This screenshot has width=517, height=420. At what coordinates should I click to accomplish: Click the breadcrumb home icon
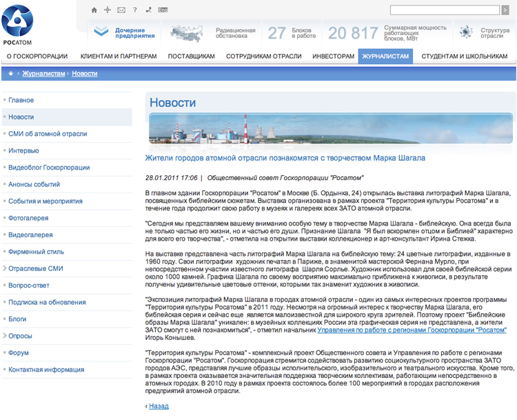[x=10, y=73]
